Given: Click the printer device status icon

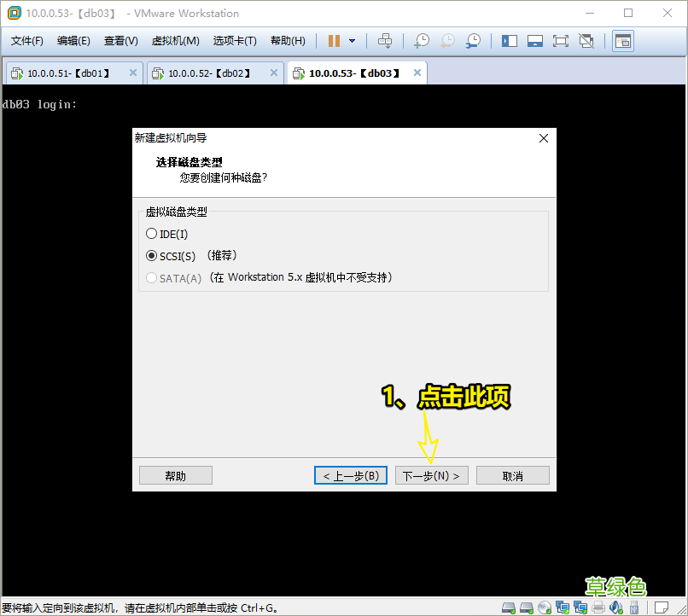Looking at the screenshot, I should pos(598,607).
